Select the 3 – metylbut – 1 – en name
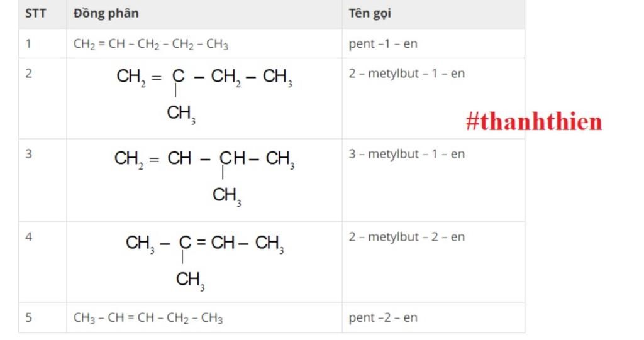This screenshot has height=340, width=644. click(407, 154)
